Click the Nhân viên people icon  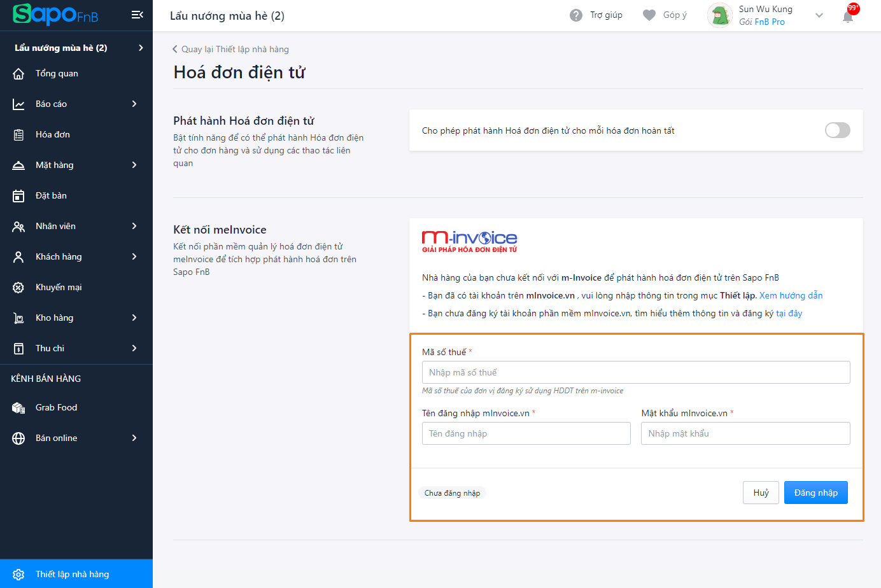click(x=18, y=227)
